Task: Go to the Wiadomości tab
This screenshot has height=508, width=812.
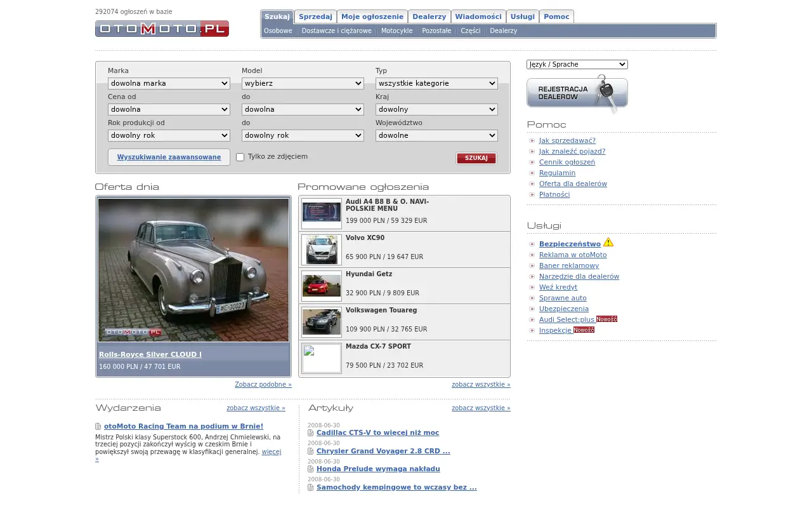Action: [478, 17]
